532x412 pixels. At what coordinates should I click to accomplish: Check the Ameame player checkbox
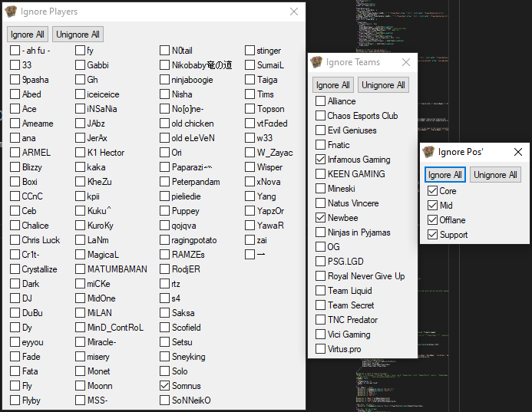[15, 123]
